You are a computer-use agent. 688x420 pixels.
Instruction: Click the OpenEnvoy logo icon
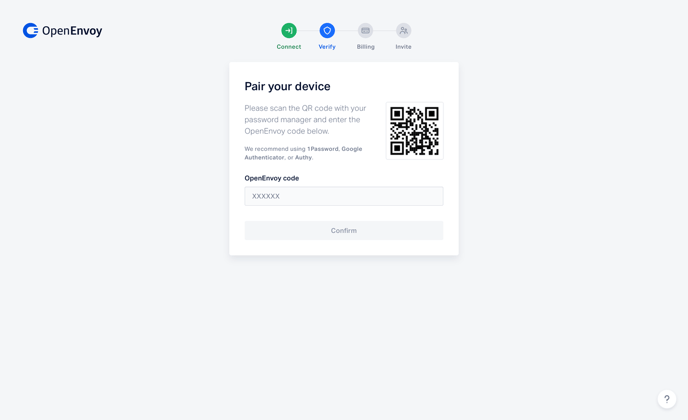(x=31, y=31)
